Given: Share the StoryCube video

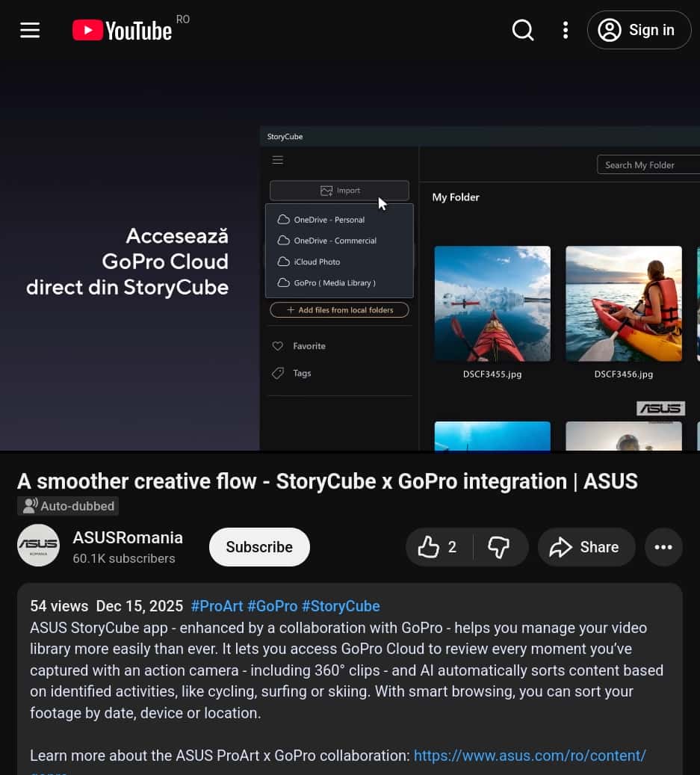Looking at the screenshot, I should click(x=585, y=547).
